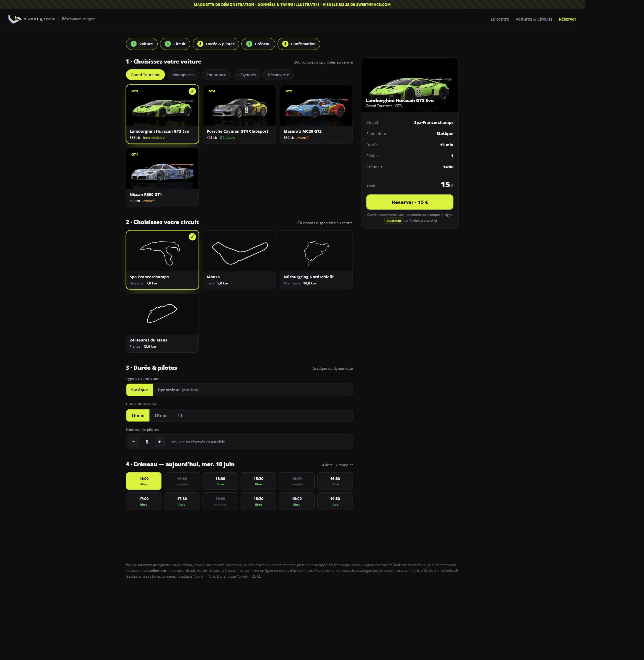Select the Spa-Francorchamps circuit card
This screenshot has height=660, width=644.
click(162, 260)
